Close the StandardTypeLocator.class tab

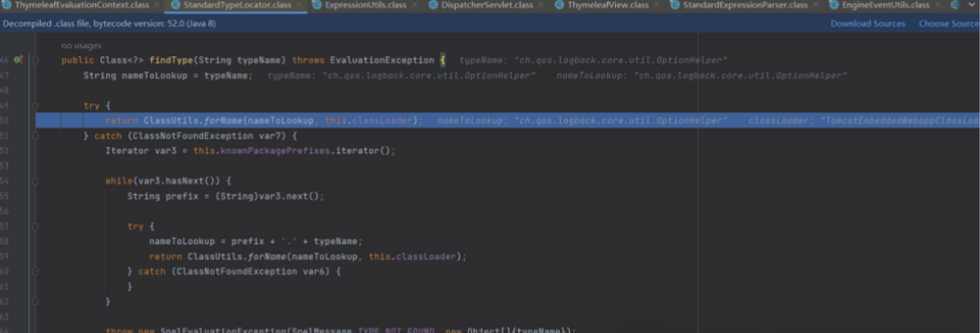pos(299,5)
